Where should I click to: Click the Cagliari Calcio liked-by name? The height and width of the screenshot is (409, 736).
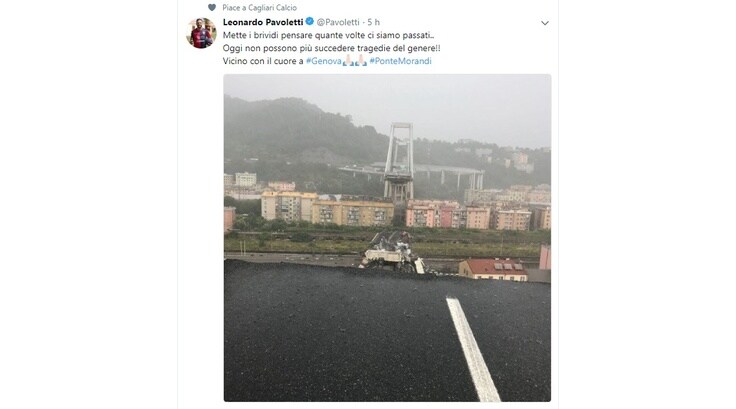(x=272, y=8)
